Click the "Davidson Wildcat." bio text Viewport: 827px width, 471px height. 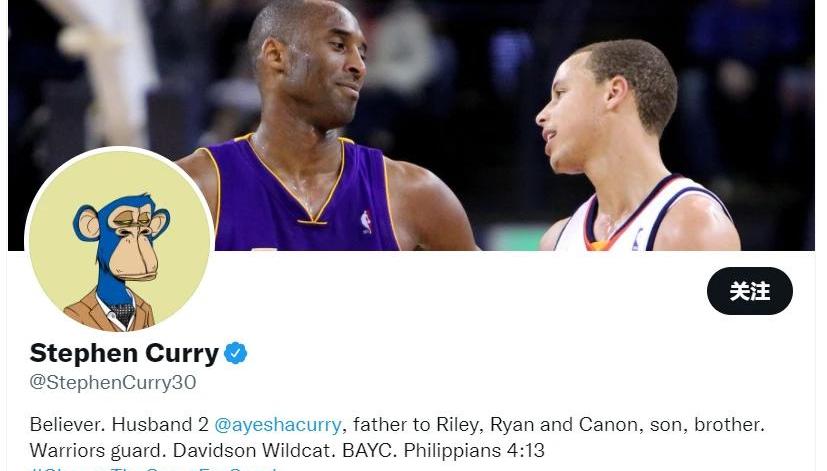[254, 451]
